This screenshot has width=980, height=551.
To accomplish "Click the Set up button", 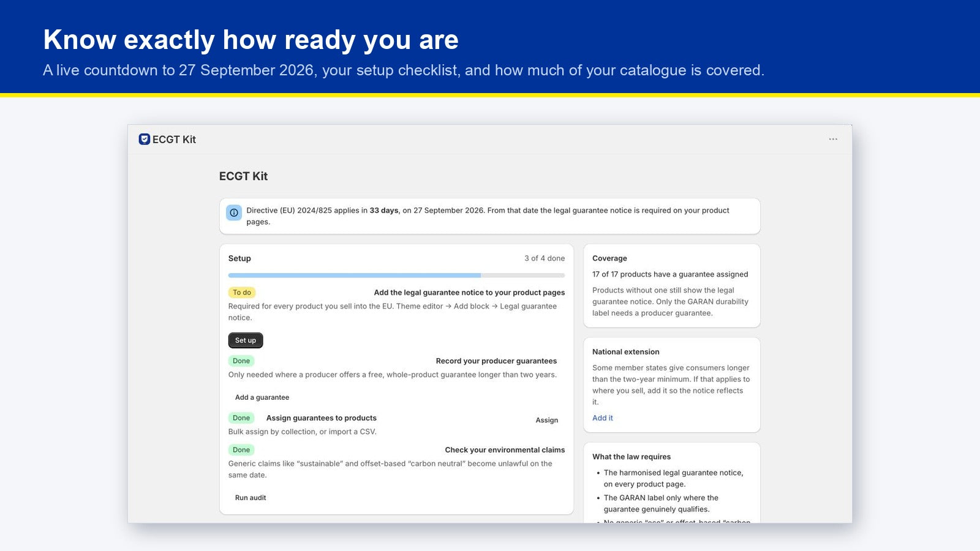I will [x=246, y=340].
